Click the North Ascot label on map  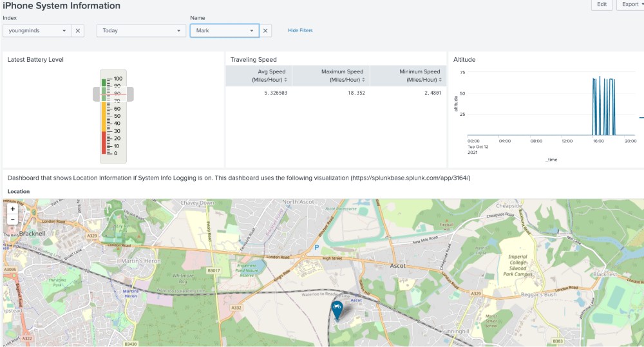coord(298,202)
